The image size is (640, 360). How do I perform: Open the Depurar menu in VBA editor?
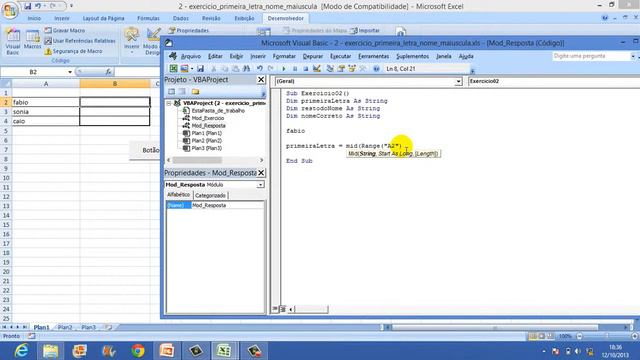313,56
